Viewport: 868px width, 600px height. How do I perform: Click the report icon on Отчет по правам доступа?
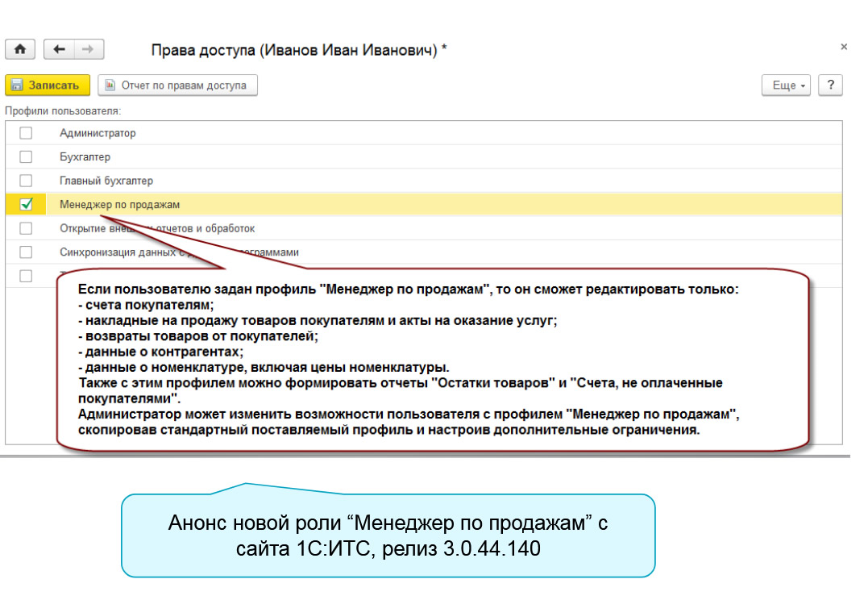(x=111, y=85)
